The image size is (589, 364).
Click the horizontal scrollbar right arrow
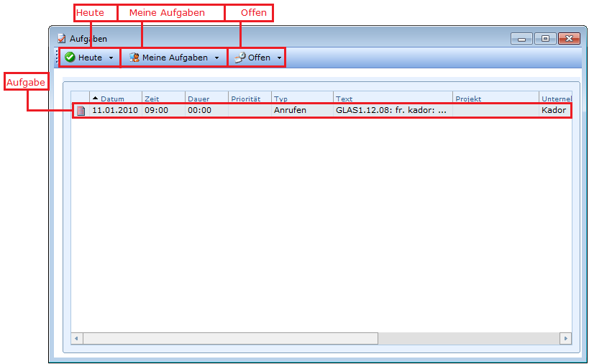pos(565,338)
